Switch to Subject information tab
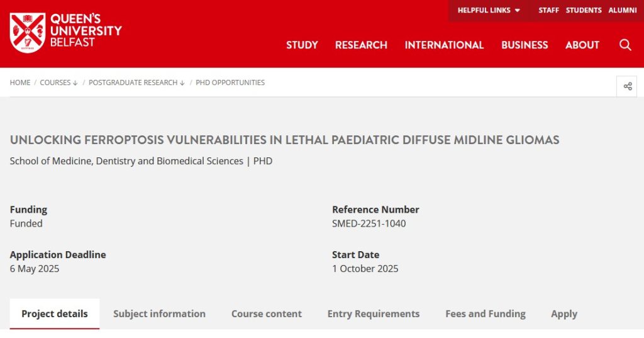 pyautogui.click(x=159, y=313)
